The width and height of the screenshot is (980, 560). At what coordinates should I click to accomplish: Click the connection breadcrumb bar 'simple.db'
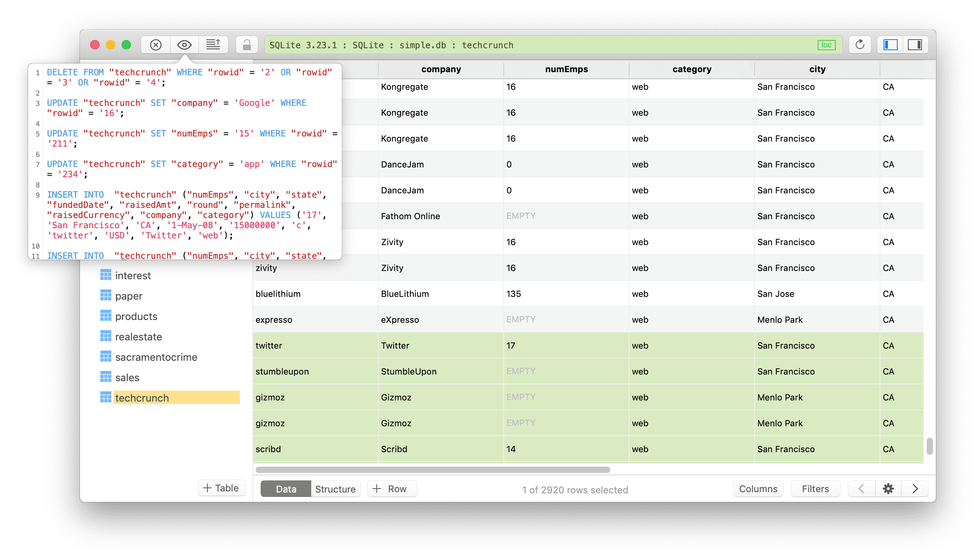pos(423,45)
